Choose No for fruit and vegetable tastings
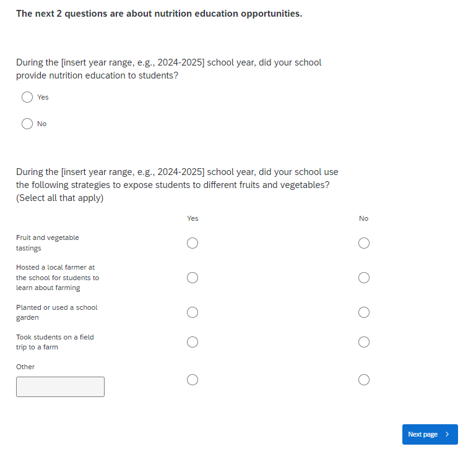Screen dimensions: 476x470 click(x=364, y=243)
